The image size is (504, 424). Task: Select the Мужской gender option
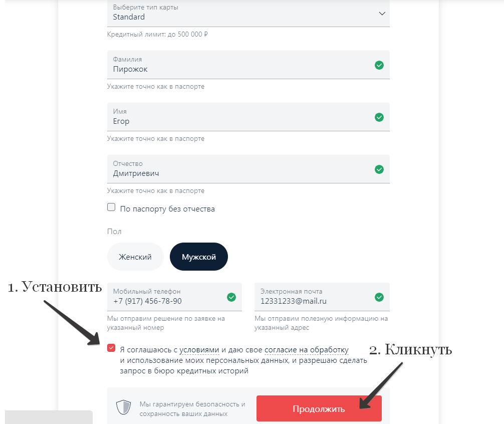(x=199, y=257)
